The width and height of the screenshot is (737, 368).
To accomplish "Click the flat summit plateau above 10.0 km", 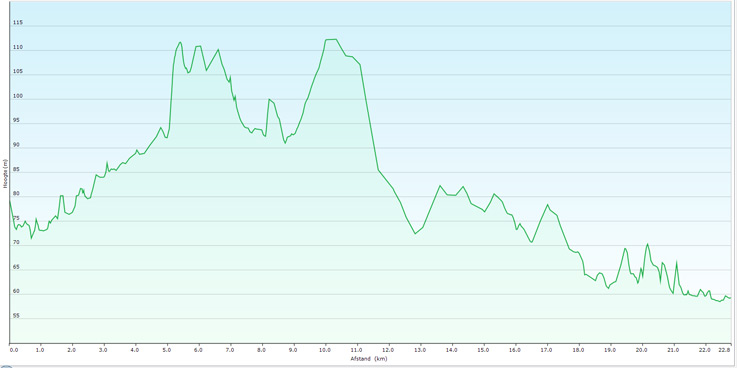I will click(x=330, y=39).
